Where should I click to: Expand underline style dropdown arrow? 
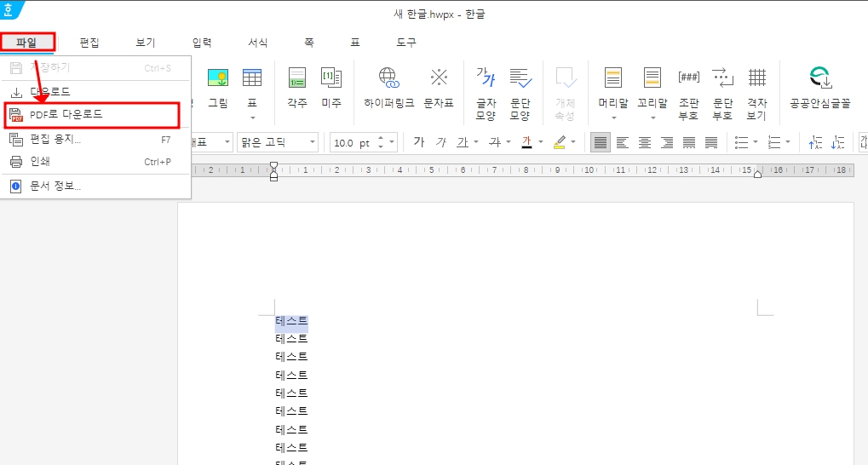click(475, 142)
